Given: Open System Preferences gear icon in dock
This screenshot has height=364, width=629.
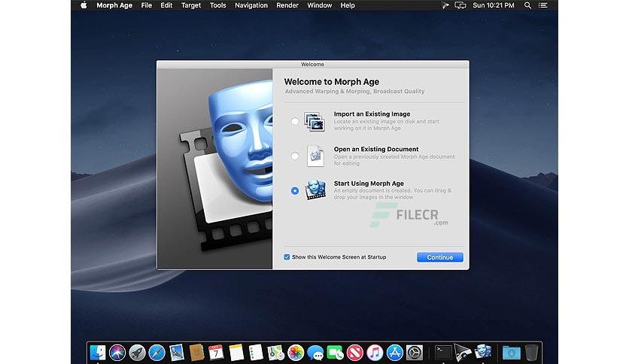Looking at the screenshot, I should (x=415, y=353).
